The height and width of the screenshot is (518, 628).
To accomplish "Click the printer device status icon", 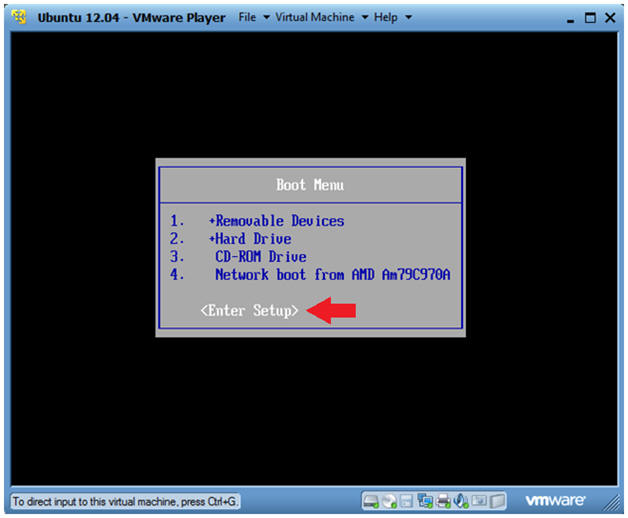I will [443, 501].
